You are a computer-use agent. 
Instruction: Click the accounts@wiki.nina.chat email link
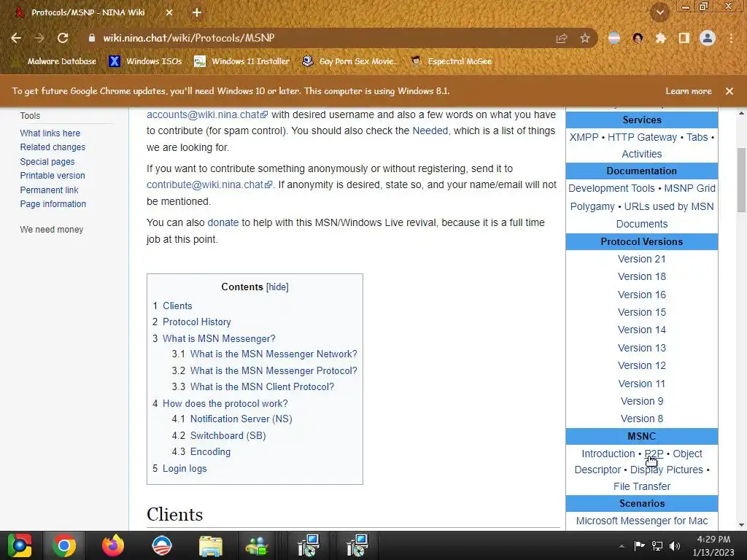pyautogui.click(x=207, y=114)
